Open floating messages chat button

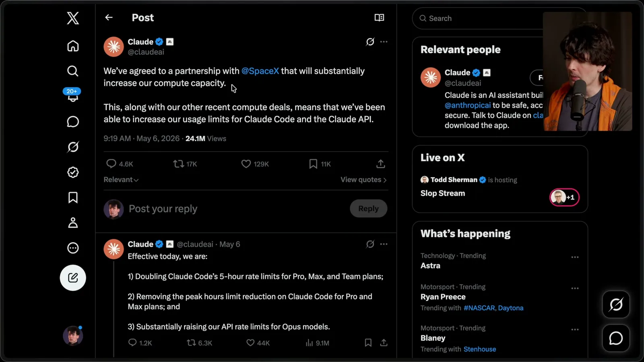tap(616, 338)
